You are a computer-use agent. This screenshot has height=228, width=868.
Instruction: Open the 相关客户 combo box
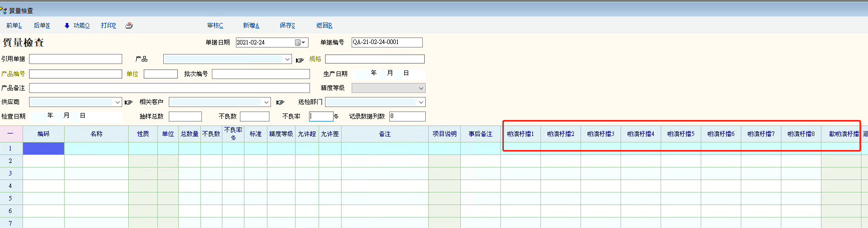pos(266,102)
